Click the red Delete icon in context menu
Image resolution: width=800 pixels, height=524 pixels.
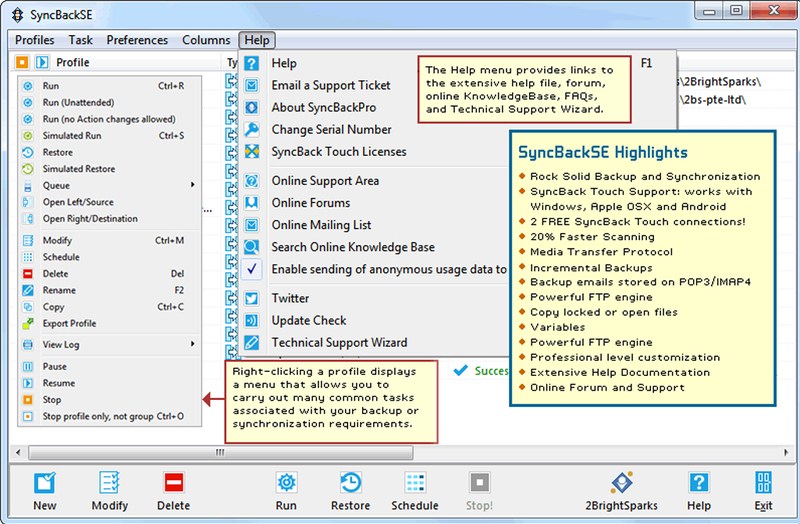[x=28, y=274]
